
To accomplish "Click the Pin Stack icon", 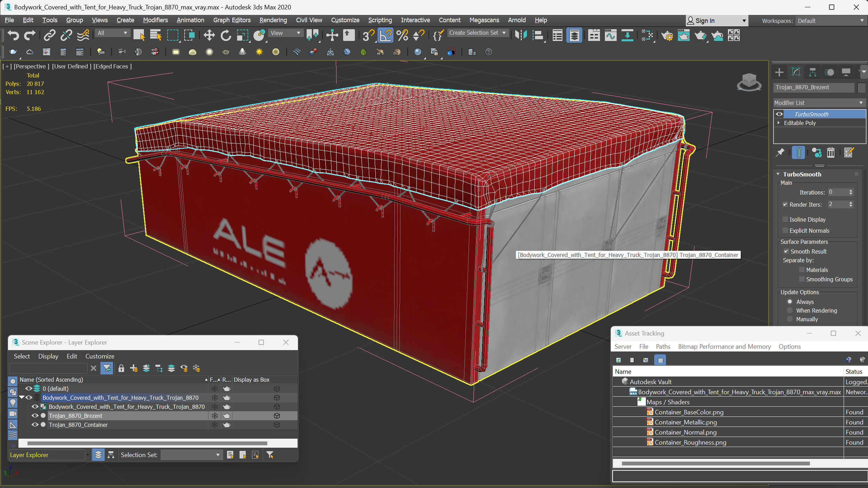I will (x=780, y=152).
